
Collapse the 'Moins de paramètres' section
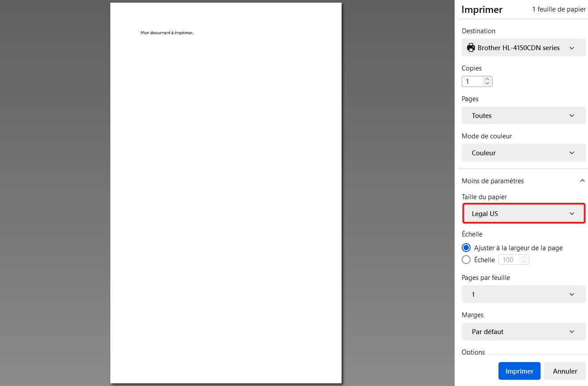coord(523,181)
